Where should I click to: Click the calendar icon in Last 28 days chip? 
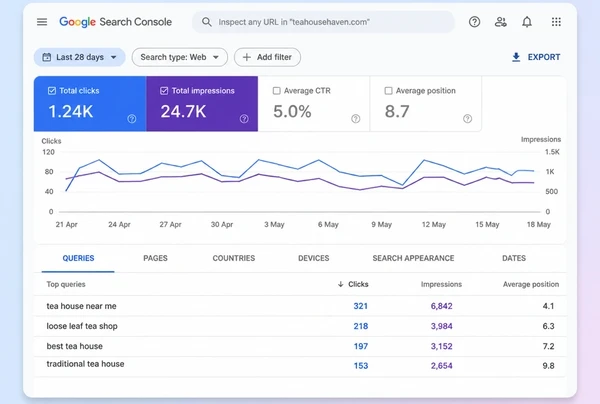click(47, 57)
